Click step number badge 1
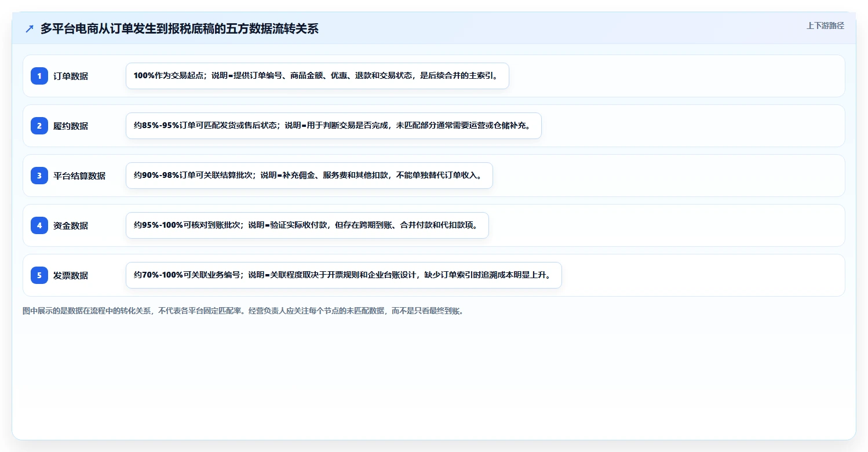The height and width of the screenshot is (452, 868). pos(39,76)
